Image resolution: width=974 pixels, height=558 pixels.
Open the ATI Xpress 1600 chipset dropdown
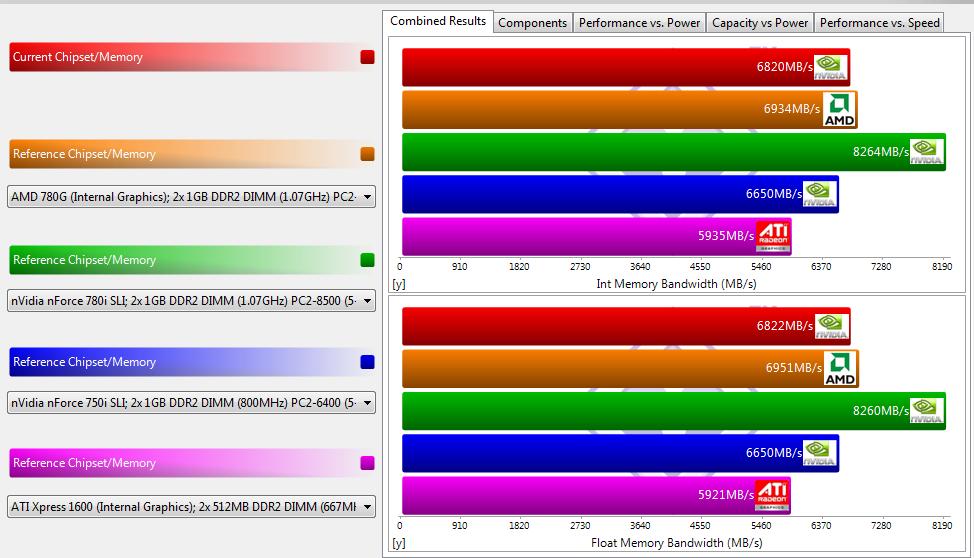click(191, 506)
